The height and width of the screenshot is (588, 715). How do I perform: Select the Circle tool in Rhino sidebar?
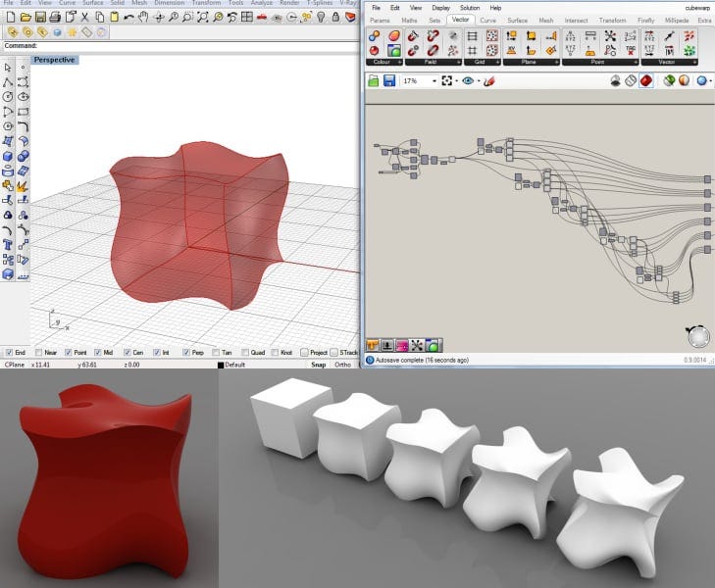8,97
